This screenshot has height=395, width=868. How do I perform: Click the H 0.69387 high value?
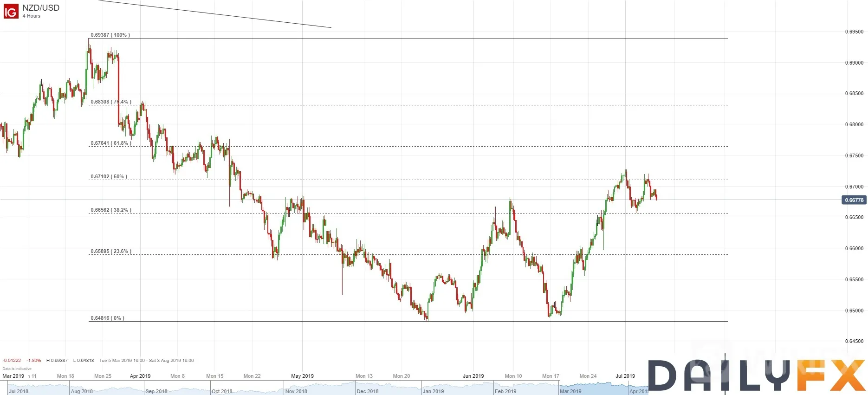click(x=57, y=360)
